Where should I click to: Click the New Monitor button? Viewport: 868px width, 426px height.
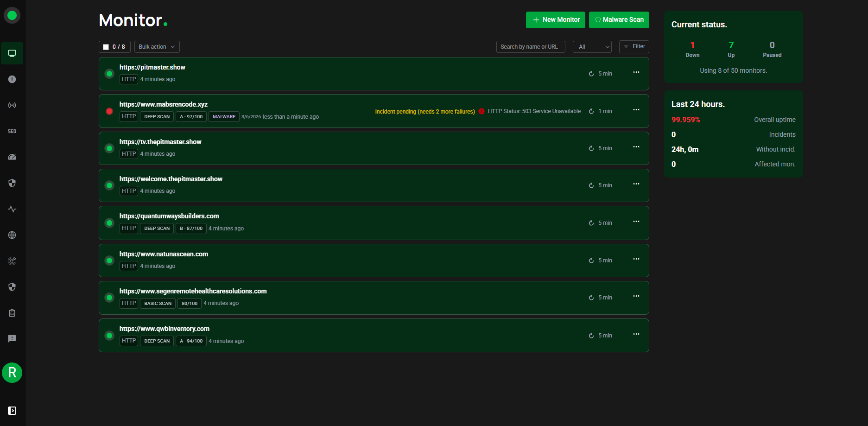pyautogui.click(x=555, y=20)
